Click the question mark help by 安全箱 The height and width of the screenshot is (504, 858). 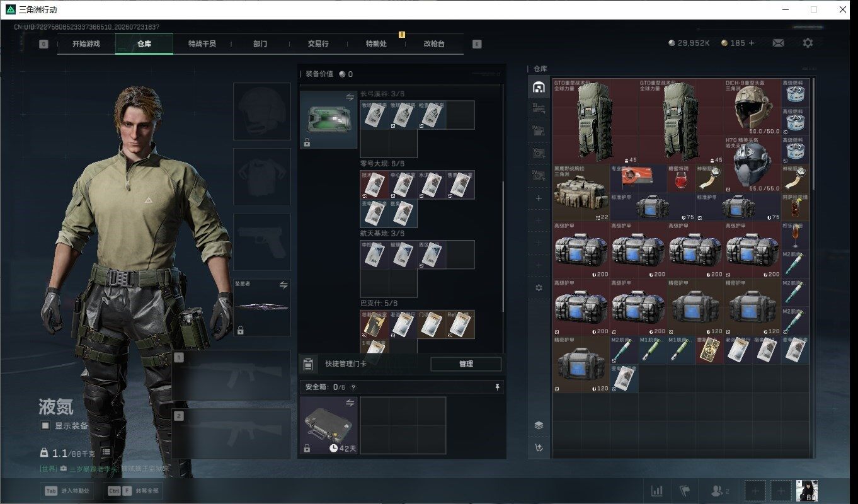pos(353,387)
